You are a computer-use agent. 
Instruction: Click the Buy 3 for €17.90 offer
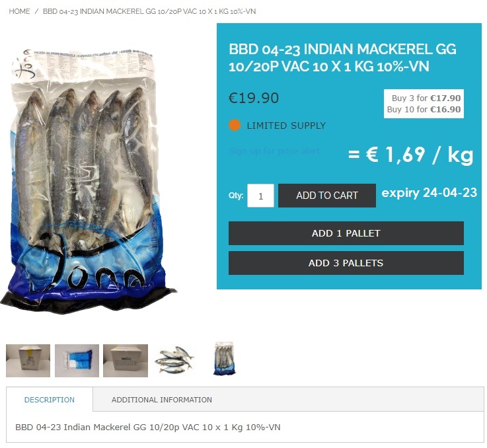click(x=426, y=98)
